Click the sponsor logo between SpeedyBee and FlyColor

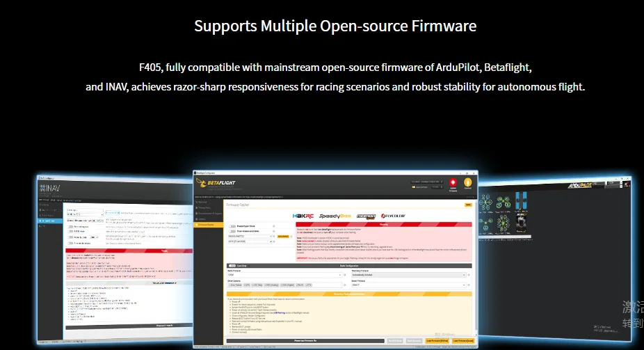366,216
